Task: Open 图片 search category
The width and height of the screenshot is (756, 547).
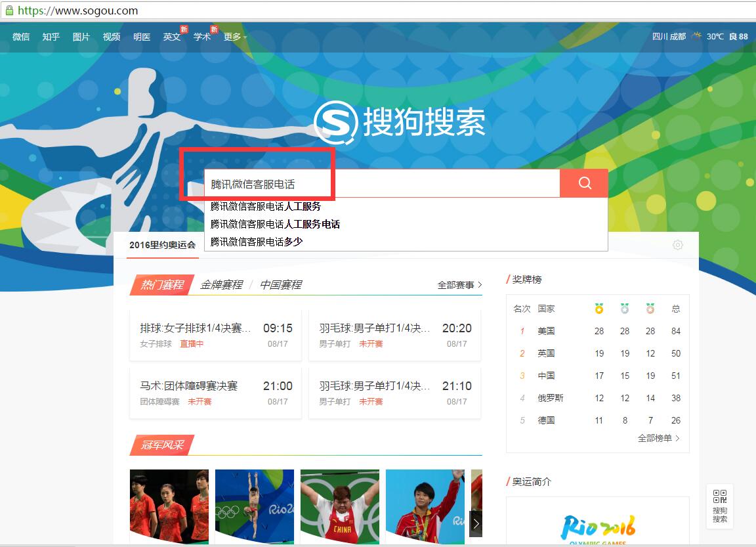Action: pos(81,37)
